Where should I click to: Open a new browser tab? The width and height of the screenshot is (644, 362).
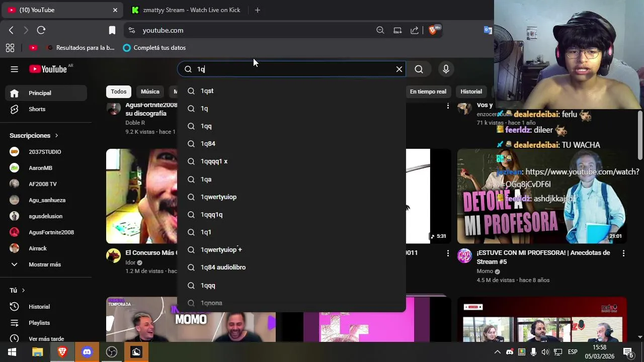point(258,10)
